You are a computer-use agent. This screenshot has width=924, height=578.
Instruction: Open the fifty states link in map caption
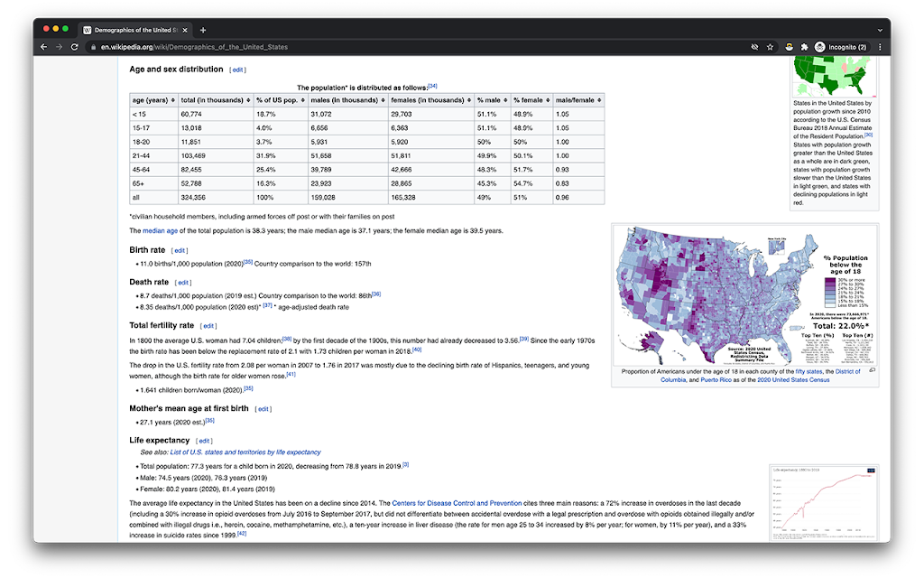pos(808,371)
